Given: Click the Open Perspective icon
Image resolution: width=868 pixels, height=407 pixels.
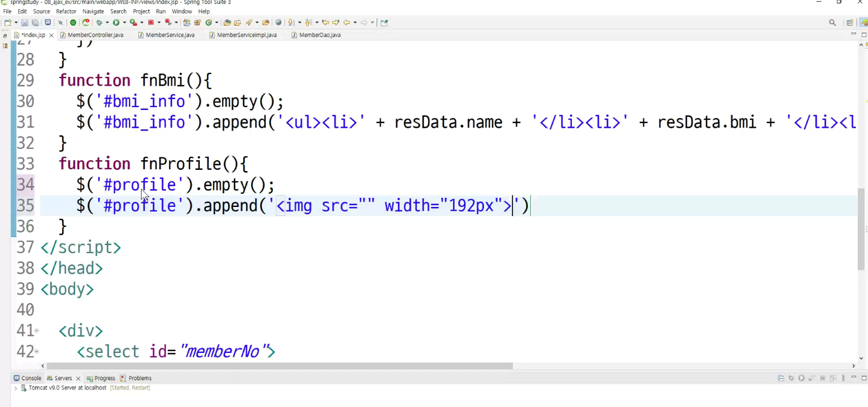Looking at the screenshot, I should click(x=850, y=23).
